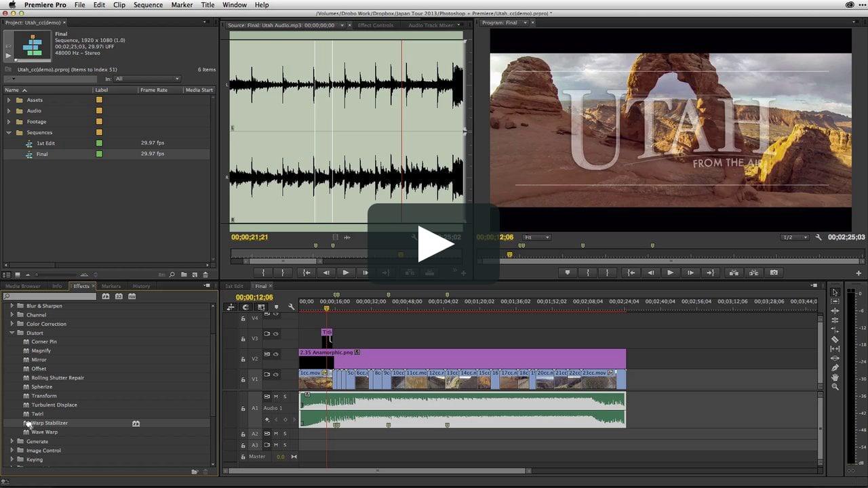Click Export Frame camera icon in Program monitor
868x488 pixels.
pyautogui.click(x=774, y=272)
